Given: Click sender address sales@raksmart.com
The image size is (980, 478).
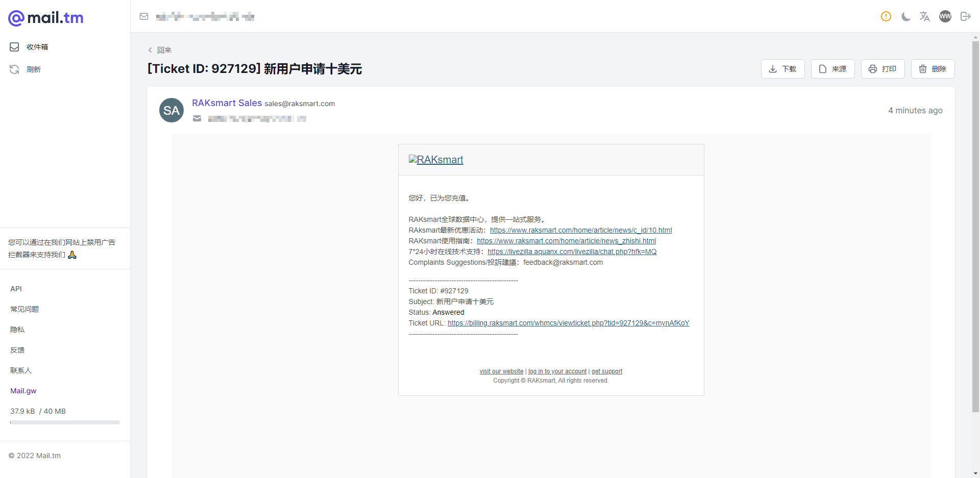Looking at the screenshot, I should tap(300, 104).
